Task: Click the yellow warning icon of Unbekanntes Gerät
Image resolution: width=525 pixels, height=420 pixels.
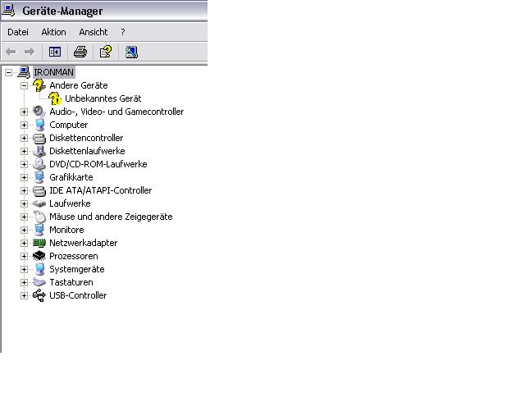Action: click(55, 98)
